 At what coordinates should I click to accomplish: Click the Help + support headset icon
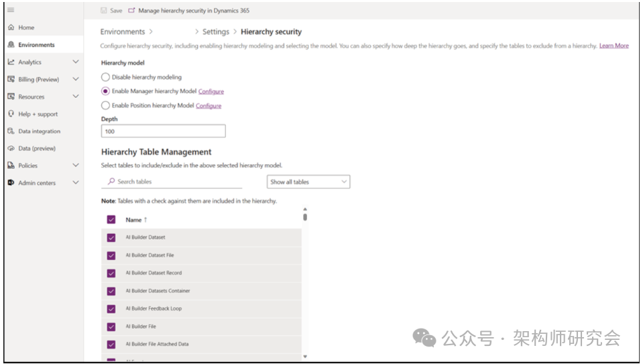click(11, 114)
